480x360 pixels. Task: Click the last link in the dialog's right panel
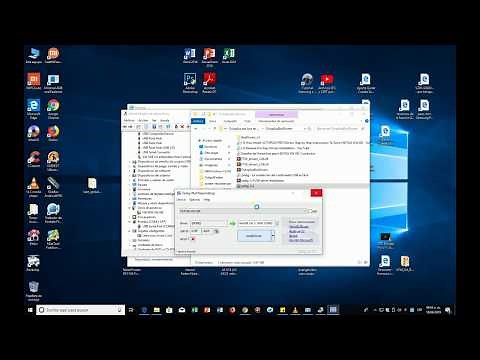pos(301,240)
